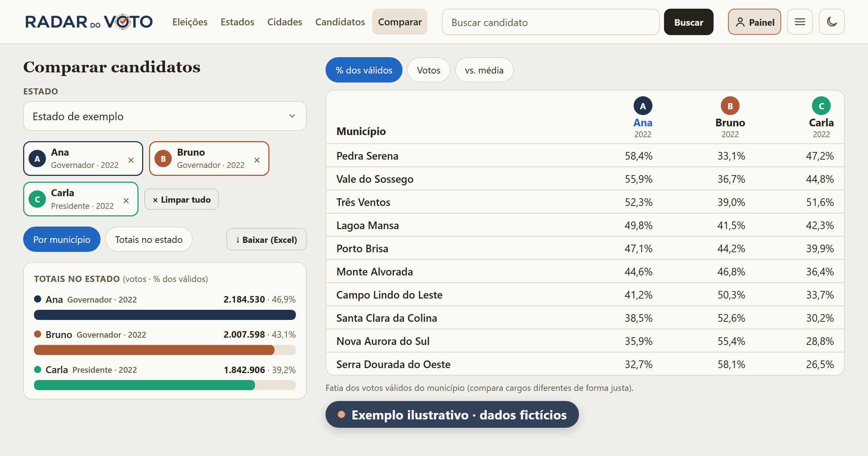Open the Painel user button
The image size is (868, 456).
(754, 22)
